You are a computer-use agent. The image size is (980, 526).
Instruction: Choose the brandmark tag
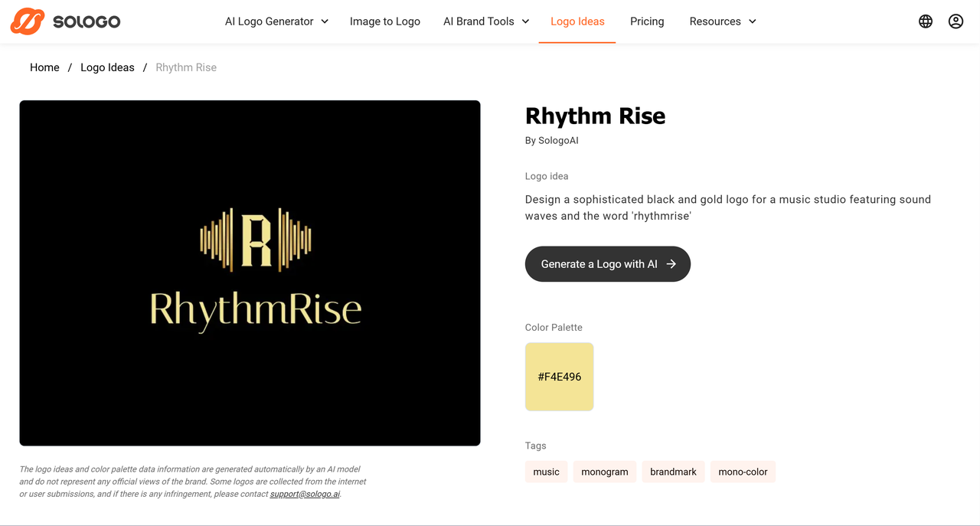(673, 472)
